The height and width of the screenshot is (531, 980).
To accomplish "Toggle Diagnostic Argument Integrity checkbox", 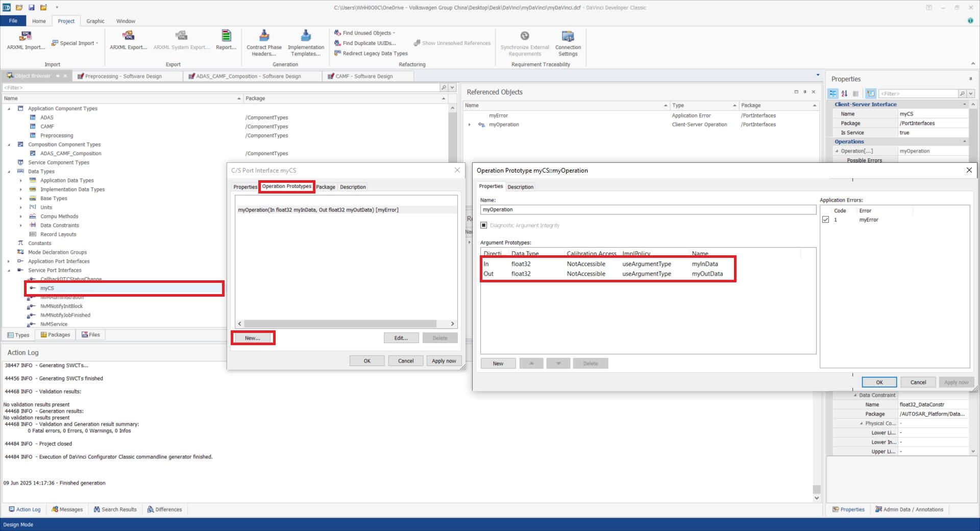I will (x=484, y=226).
